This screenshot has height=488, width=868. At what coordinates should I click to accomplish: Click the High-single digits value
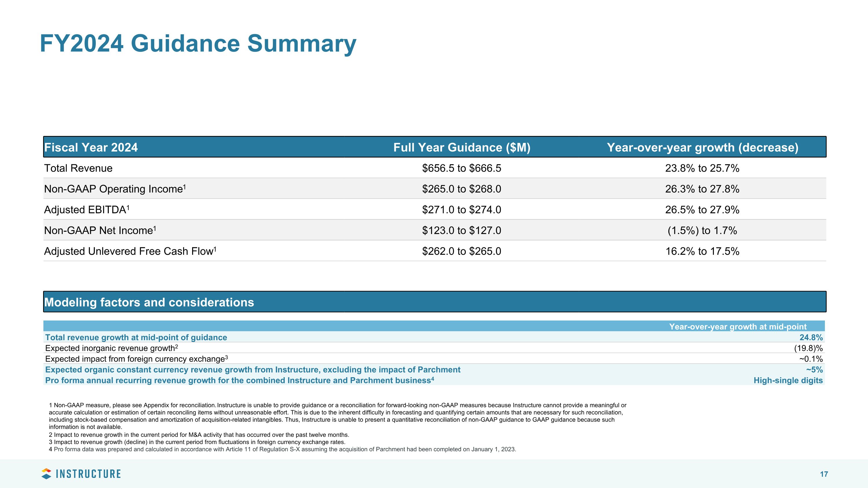pyautogui.click(x=788, y=380)
